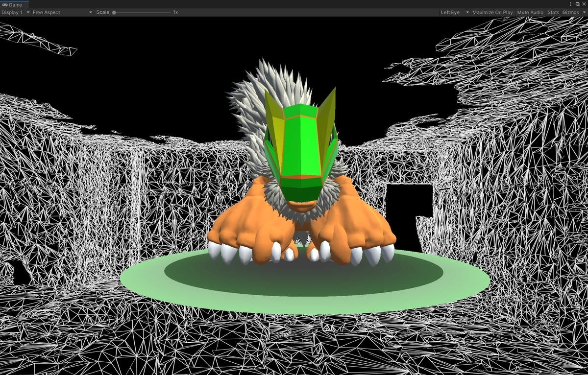Screen dimensions: 588x375
Task: Open the Free Aspect ratio dropdown
Action: 62,12
